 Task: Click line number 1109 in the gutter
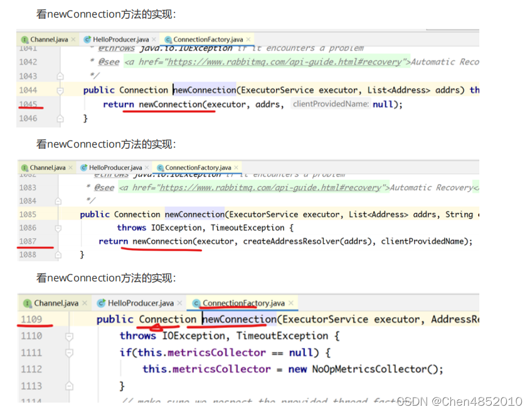pos(31,319)
